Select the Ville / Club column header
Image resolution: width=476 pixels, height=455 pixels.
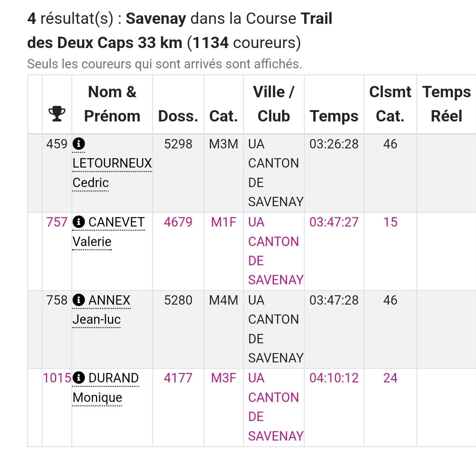[x=274, y=104]
